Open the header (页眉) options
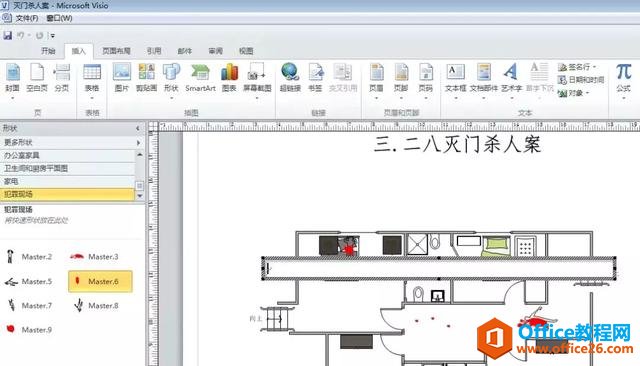The height and width of the screenshot is (366, 640). click(x=376, y=80)
